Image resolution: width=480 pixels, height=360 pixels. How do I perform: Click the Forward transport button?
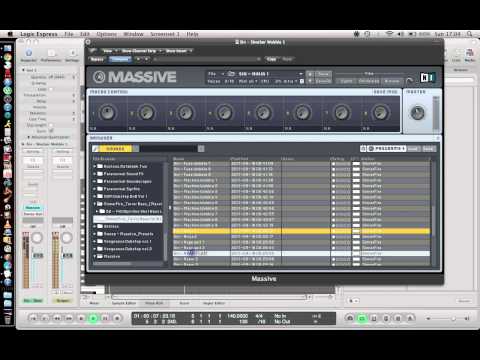coord(69,318)
